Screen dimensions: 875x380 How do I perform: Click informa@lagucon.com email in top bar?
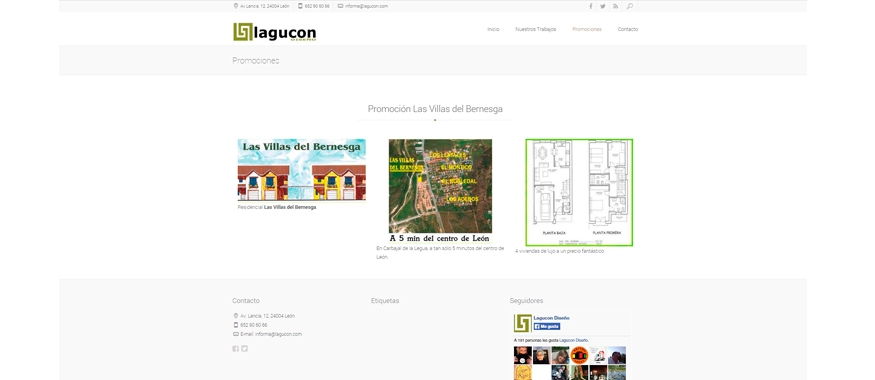point(366,6)
